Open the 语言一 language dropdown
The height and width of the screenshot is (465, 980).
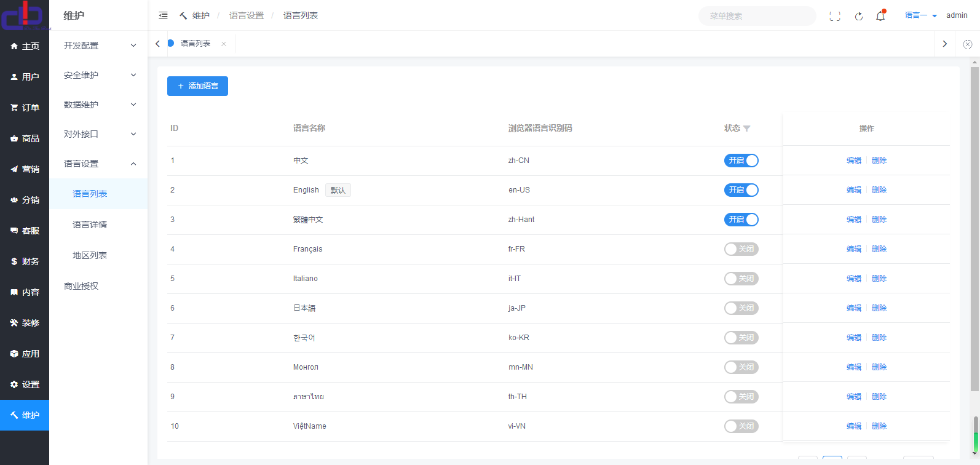pyautogui.click(x=920, y=15)
